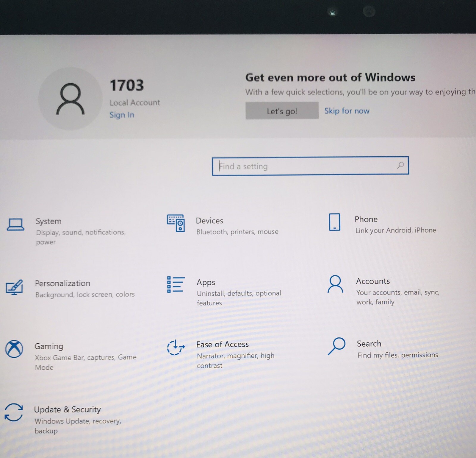Click Ease of Access icon
This screenshot has height=458, width=476.
click(176, 347)
